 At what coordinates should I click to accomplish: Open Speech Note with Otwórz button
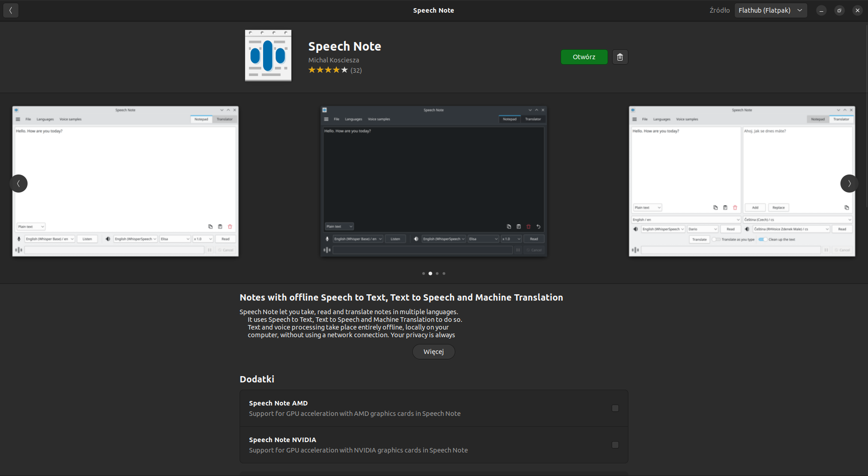tap(584, 57)
